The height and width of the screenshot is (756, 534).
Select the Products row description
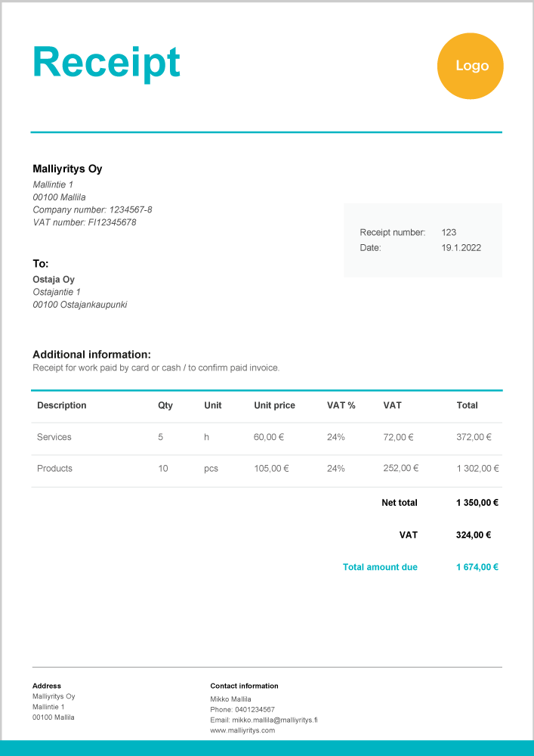tap(54, 469)
